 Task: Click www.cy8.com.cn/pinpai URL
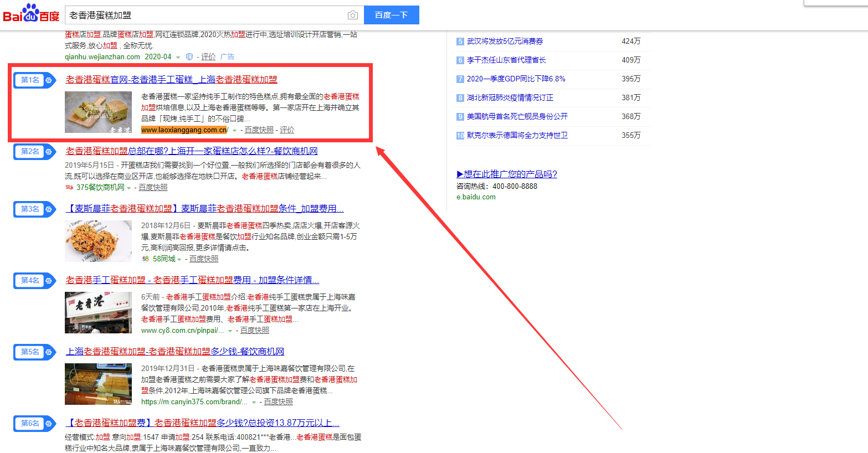(183, 330)
